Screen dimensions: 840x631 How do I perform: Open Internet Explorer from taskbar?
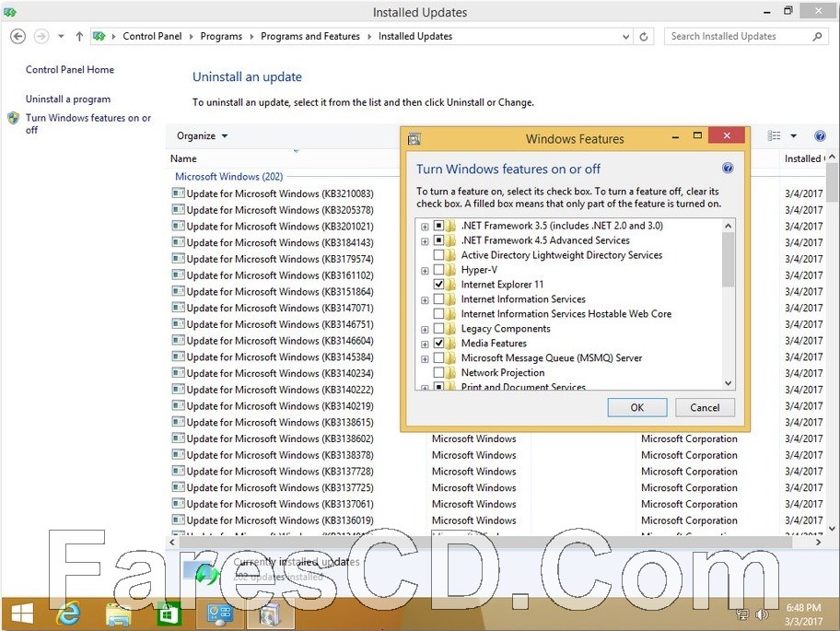[x=68, y=613]
